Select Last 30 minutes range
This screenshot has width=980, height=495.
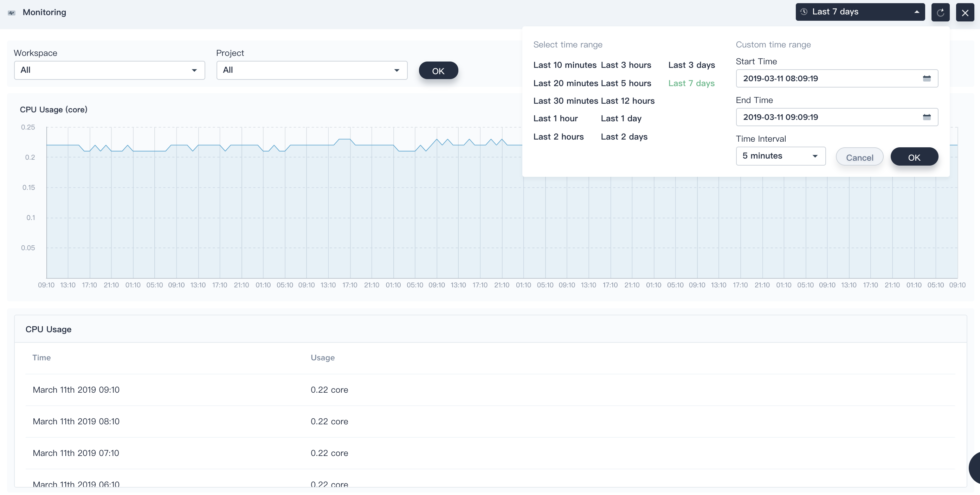[x=565, y=101]
